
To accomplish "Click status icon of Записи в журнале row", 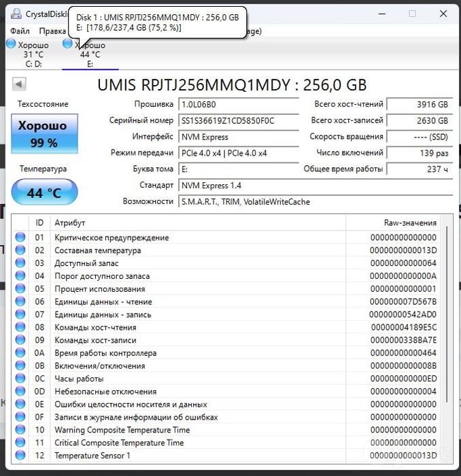I will [x=20, y=416].
